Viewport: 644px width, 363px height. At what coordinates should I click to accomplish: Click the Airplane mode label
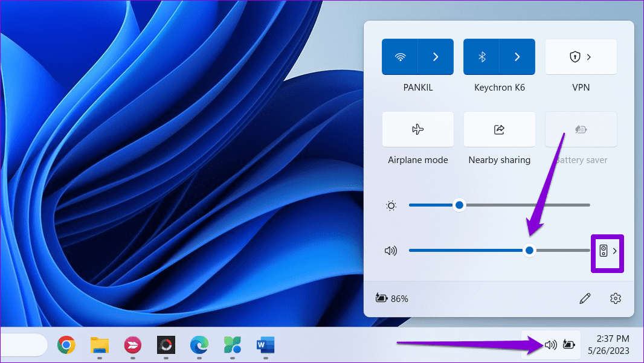417,160
